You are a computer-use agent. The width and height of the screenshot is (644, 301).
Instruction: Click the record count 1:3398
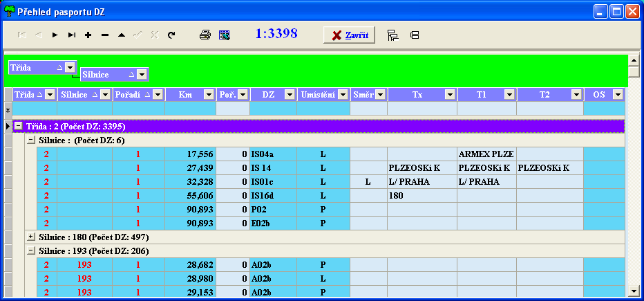[276, 34]
